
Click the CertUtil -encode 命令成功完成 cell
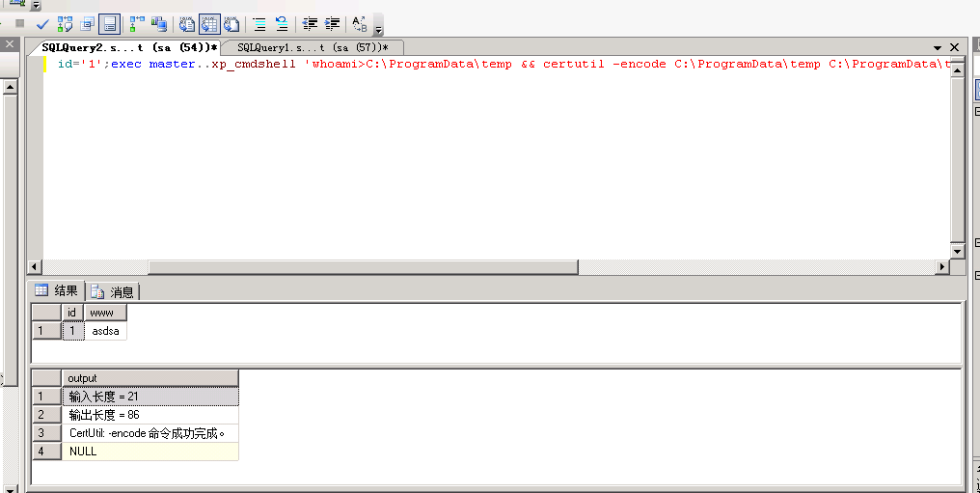pos(150,433)
